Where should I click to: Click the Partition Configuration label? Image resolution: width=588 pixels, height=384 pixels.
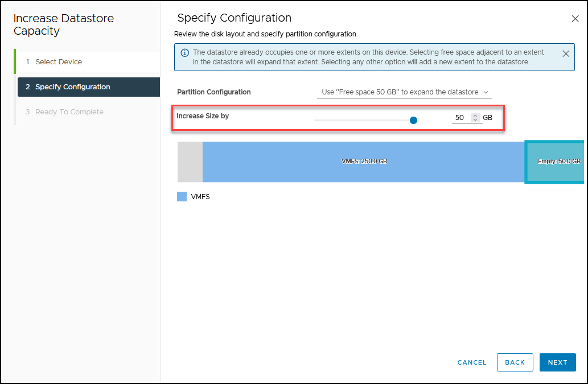[214, 92]
